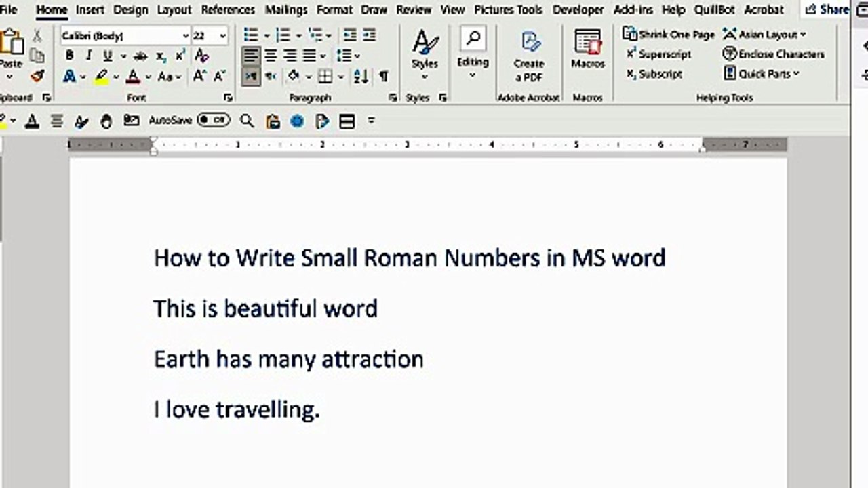868x488 pixels.
Task: Click the Share button
Action: 827,9
